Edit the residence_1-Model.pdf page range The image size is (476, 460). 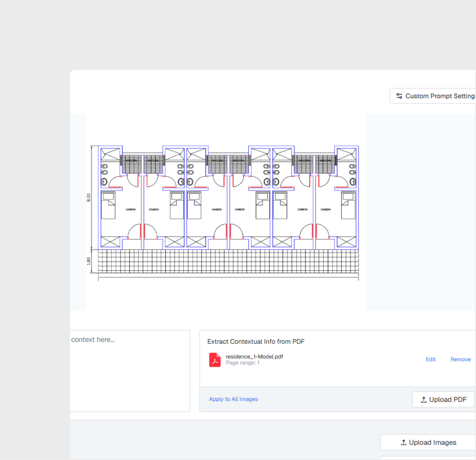coord(430,359)
